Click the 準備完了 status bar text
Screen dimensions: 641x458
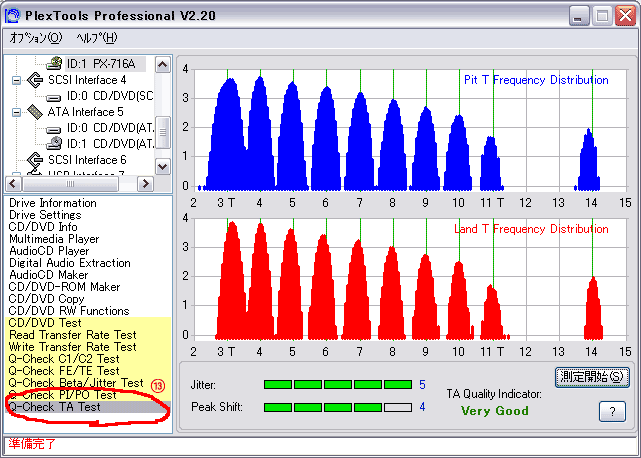[32, 444]
